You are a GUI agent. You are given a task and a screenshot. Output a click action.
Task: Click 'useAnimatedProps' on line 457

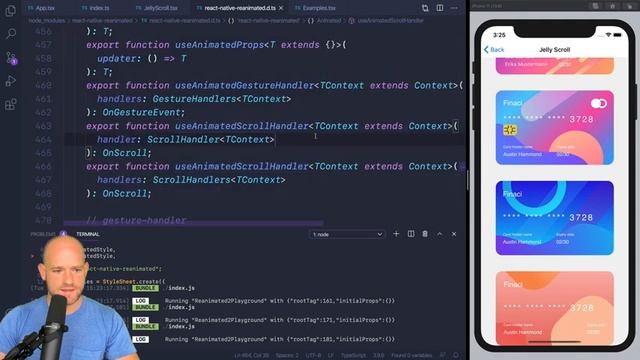(219, 45)
